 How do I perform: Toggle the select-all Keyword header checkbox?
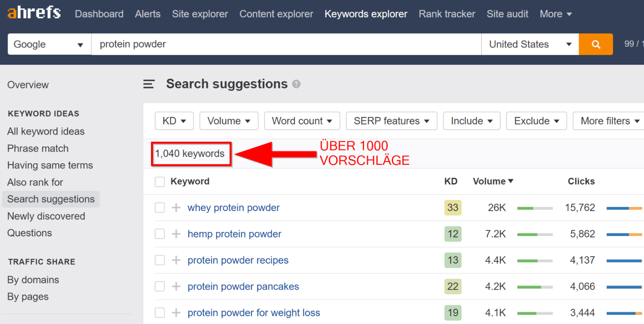click(160, 182)
